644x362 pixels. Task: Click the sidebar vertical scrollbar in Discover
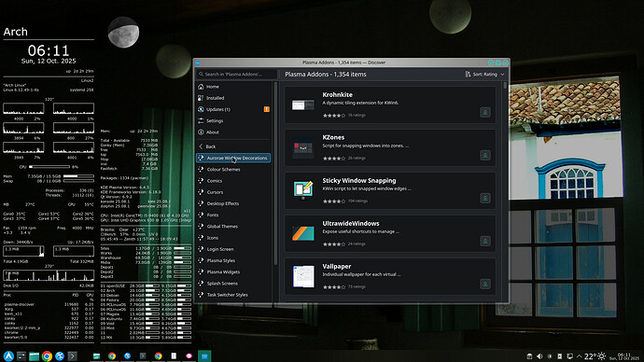275,174
